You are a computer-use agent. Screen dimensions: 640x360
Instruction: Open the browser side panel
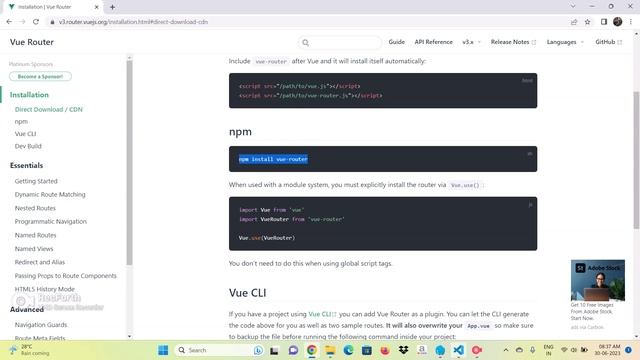pyautogui.click(x=604, y=22)
